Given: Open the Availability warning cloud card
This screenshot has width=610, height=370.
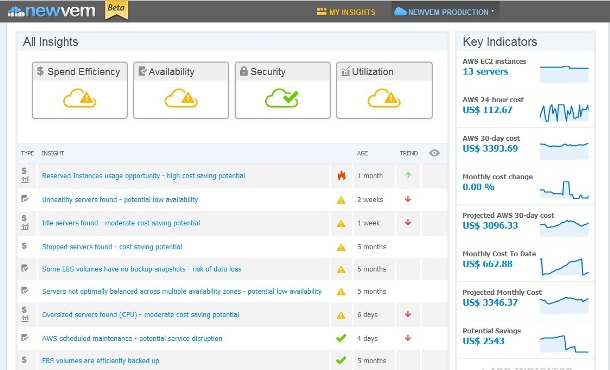Looking at the screenshot, I should click(181, 90).
